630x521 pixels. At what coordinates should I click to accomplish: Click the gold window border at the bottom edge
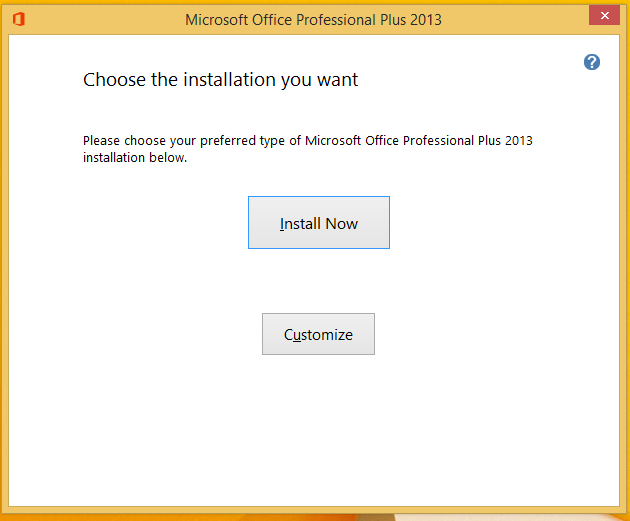(x=313, y=510)
